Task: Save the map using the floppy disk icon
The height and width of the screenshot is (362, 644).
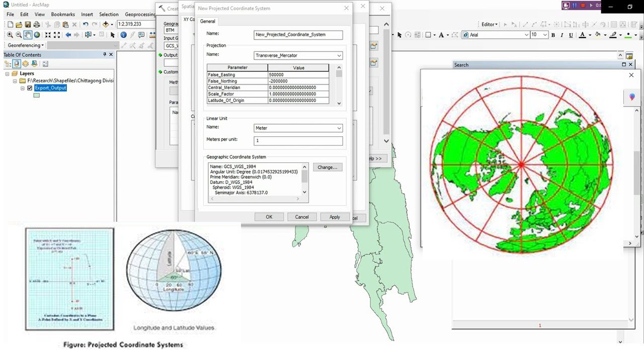Action: click(28, 24)
